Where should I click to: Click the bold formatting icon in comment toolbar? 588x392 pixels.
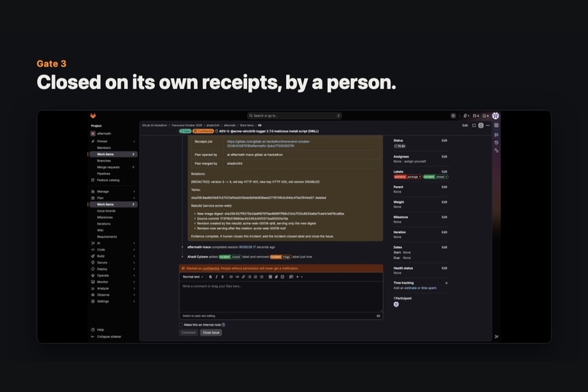point(210,277)
